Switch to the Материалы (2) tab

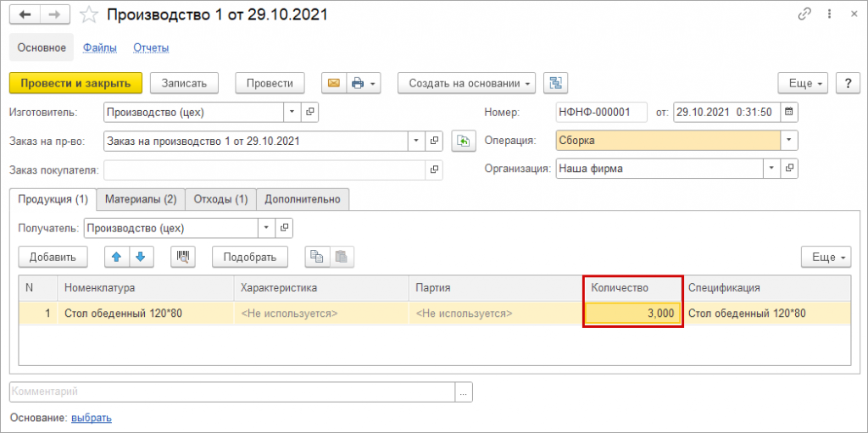(141, 199)
